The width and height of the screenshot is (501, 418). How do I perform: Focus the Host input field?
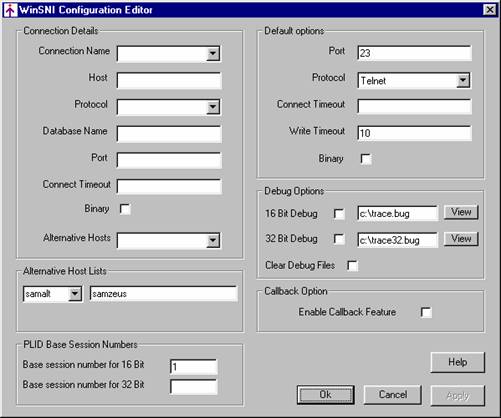click(169, 80)
